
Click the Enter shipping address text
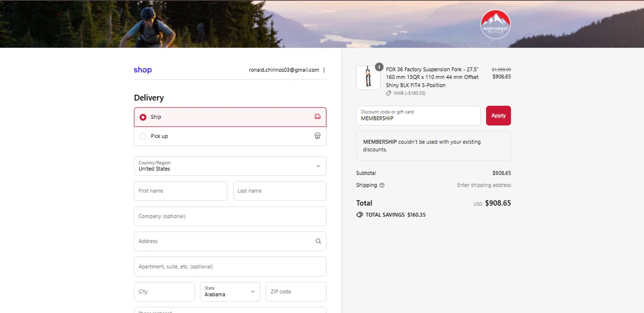484,185
